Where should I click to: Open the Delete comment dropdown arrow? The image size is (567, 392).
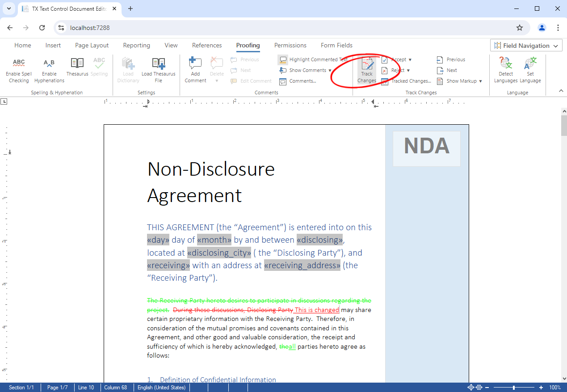click(x=217, y=81)
